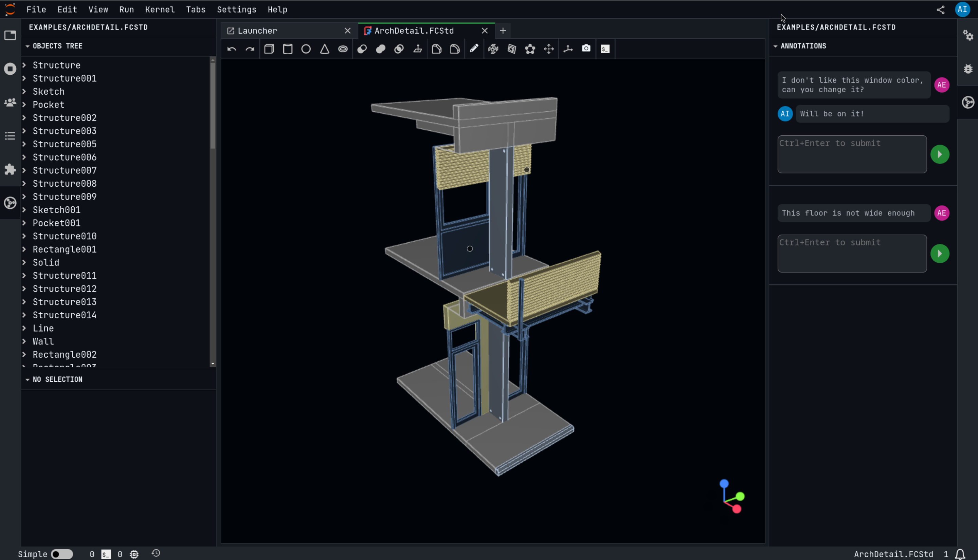Open the terminal console toolbar icon

(x=605, y=49)
